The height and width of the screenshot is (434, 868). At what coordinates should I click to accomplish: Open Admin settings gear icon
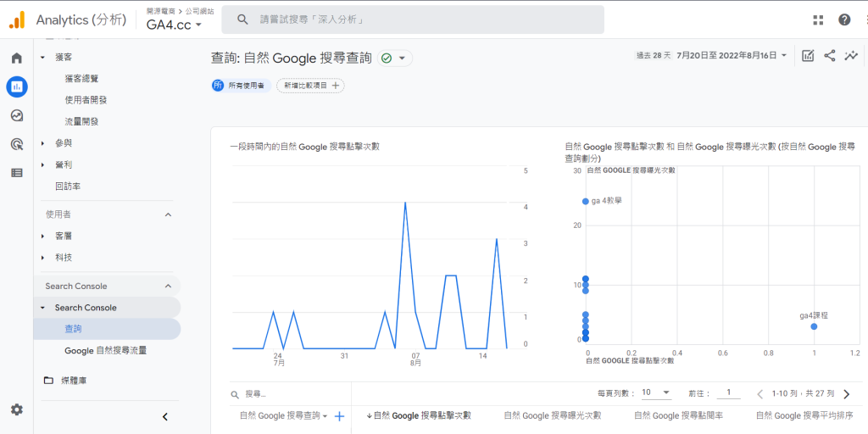coord(17,409)
